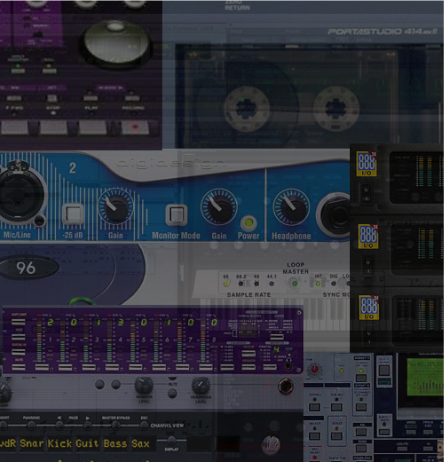Click the left cassette tape reel

(x=246, y=108)
